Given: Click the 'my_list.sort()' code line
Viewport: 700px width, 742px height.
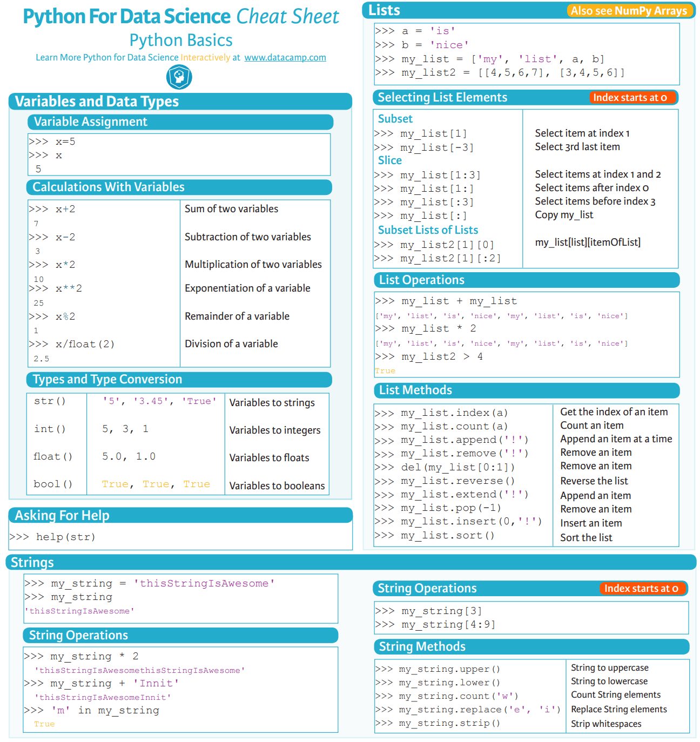Looking at the screenshot, I should (x=434, y=536).
